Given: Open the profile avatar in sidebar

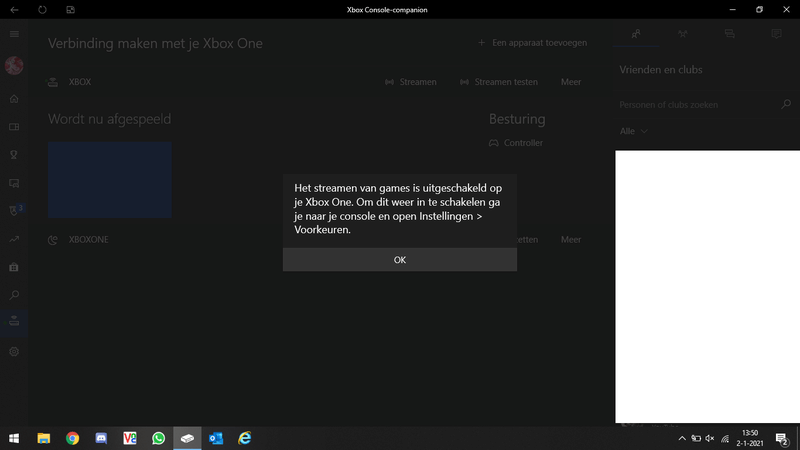Looking at the screenshot, I should pos(14,65).
